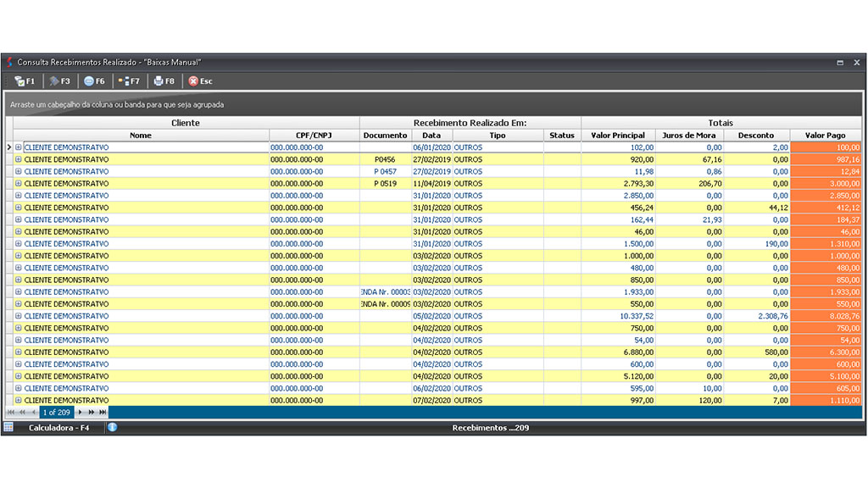Click the F6 blue minus toolbar button
868x488 pixels.
(95, 81)
